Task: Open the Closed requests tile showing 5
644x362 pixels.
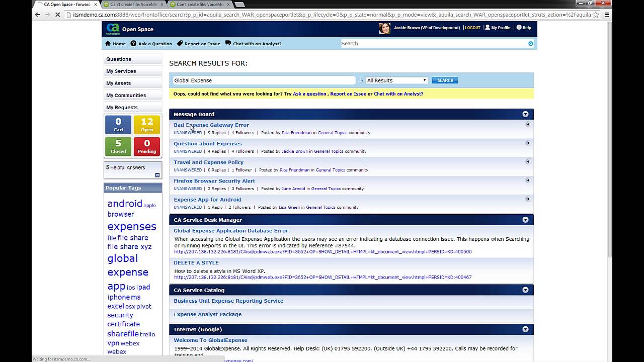Action: pyautogui.click(x=118, y=146)
